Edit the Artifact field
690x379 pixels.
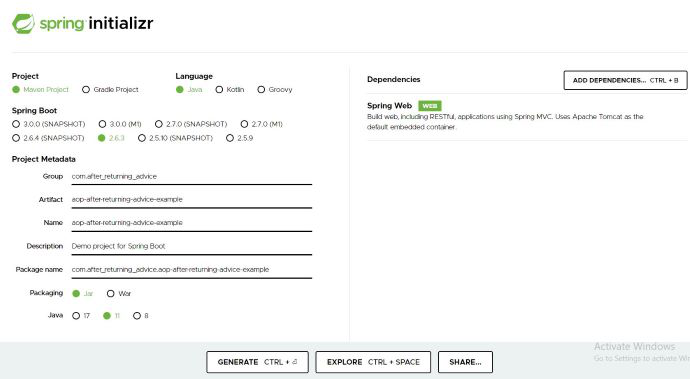pos(191,199)
